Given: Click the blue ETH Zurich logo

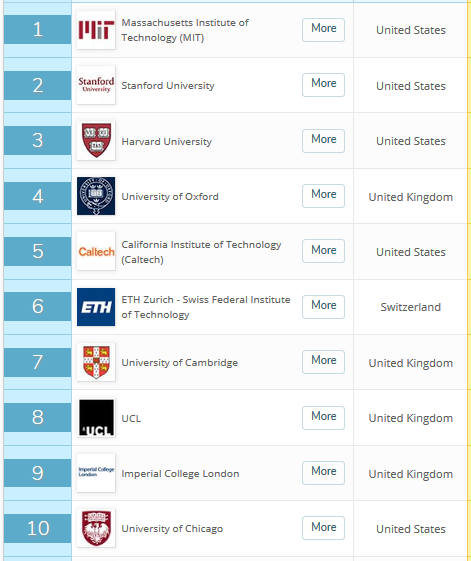Looking at the screenshot, I should click(x=96, y=307).
